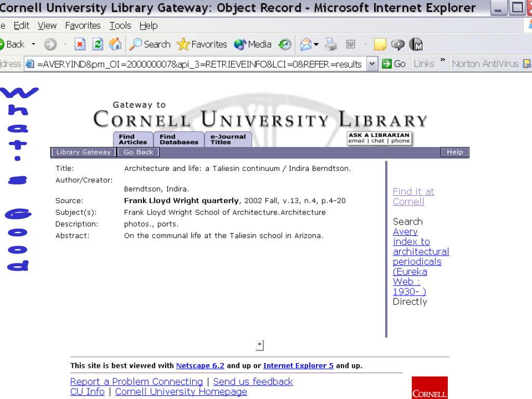Viewport: 532px width, 399px height.
Task: Open the CU Info link
Action: (x=87, y=392)
